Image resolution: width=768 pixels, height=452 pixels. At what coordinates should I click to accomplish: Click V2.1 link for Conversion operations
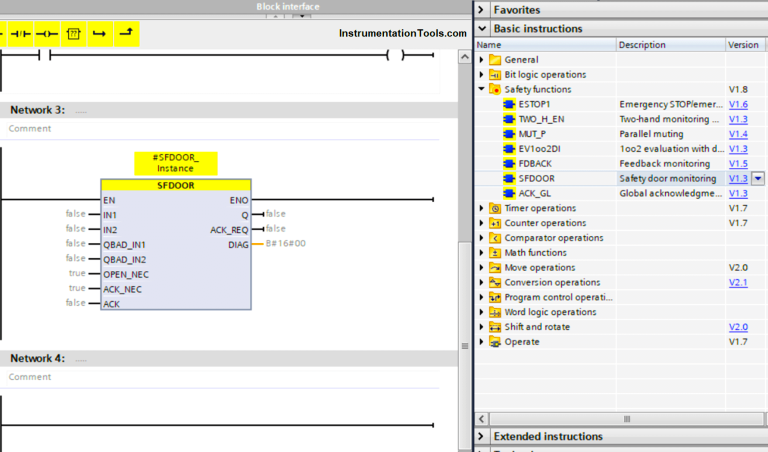pyautogui.click(x=738, y=283)
